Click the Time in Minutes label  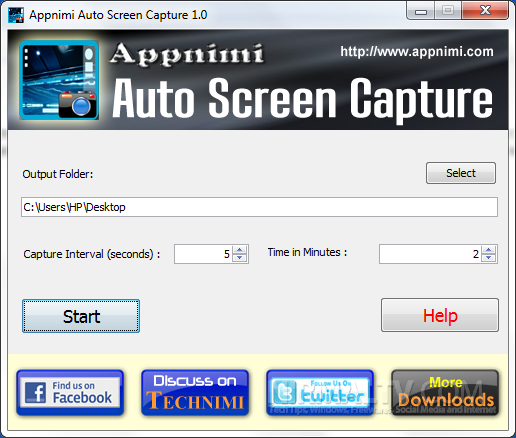click(307, 252)
